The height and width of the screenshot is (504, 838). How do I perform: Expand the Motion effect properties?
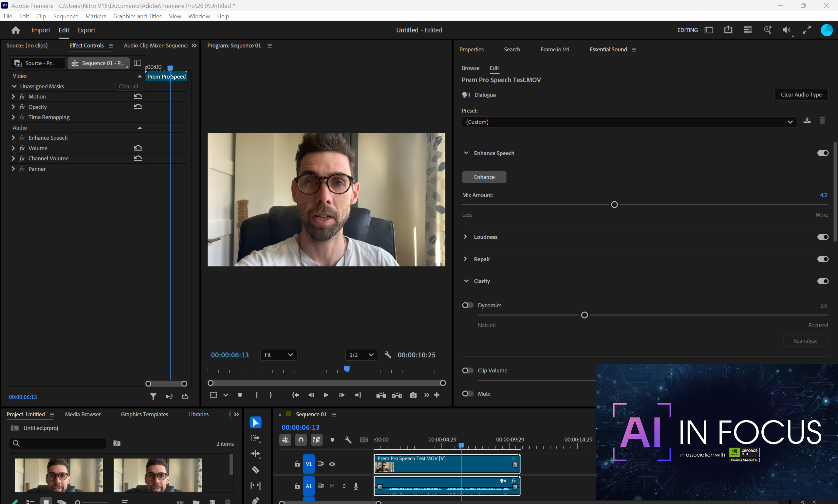13,97
